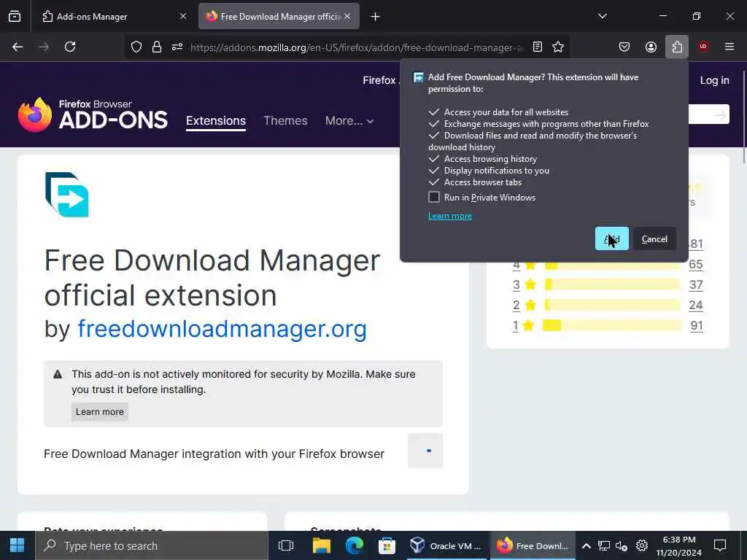Open the 37 three-star reviews count

tap(695, 285)
